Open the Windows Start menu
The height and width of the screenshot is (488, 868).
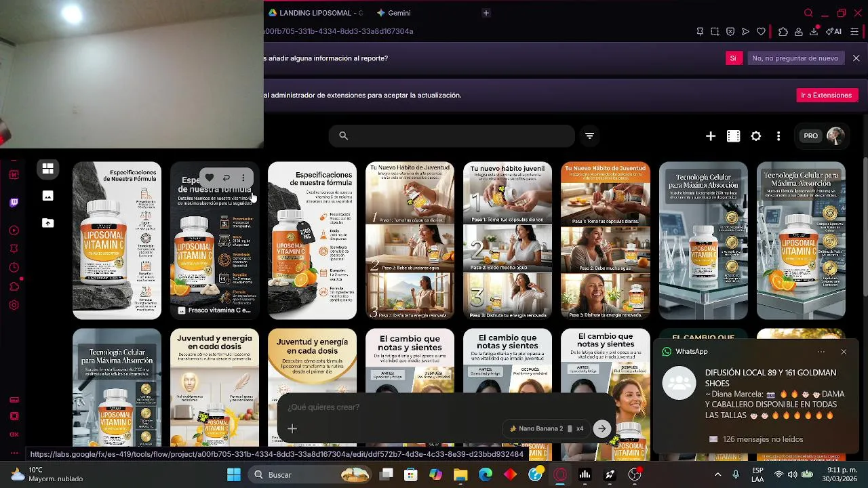point(234,475)
